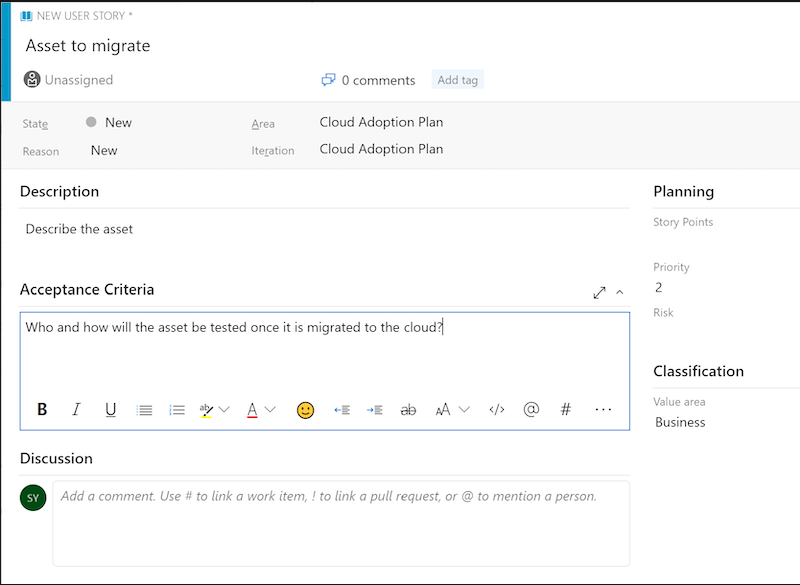Screen dimensions: 800x585
Task: Apply the red font color
Action: point(252,410)
